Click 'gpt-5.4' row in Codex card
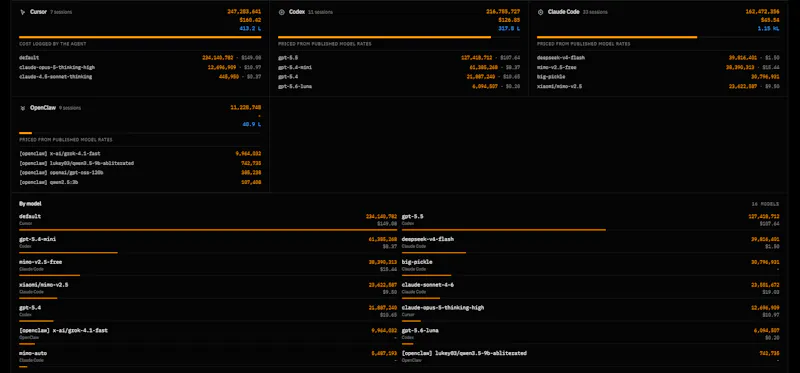 399,77
